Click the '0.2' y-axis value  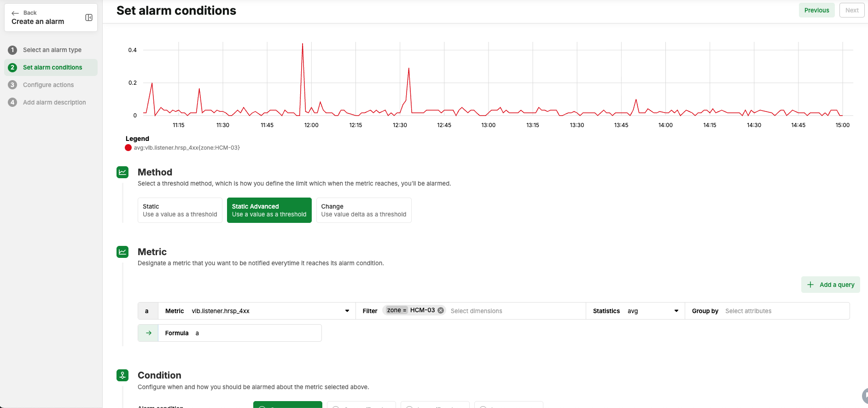pyautogui.click(x=133, y=83)
